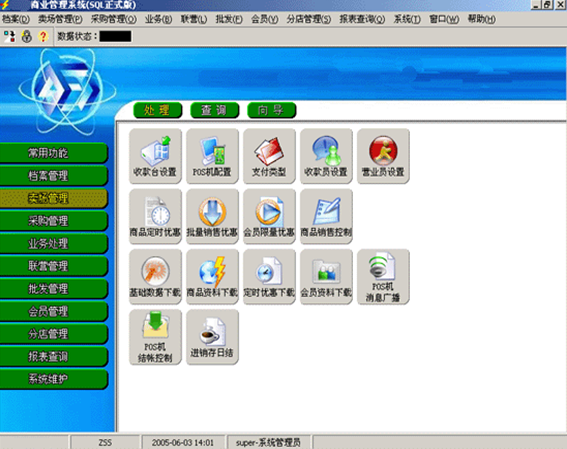The width and height of the screenshot is (567, 449).
Task: Open the 商品资料下载 icon
Action: [212, 277]
